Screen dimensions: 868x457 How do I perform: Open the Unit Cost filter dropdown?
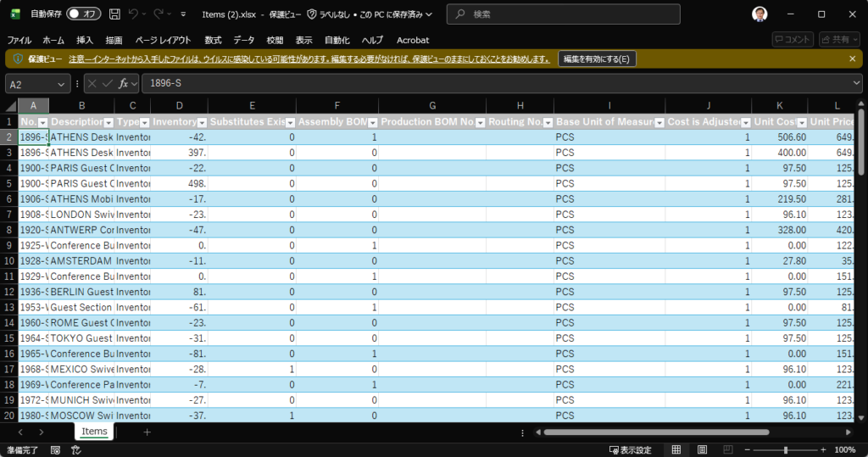pyautogui.click(x=801, y=122)
